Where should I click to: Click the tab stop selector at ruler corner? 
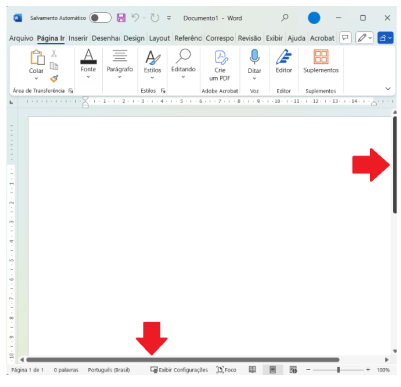point(12,102)
